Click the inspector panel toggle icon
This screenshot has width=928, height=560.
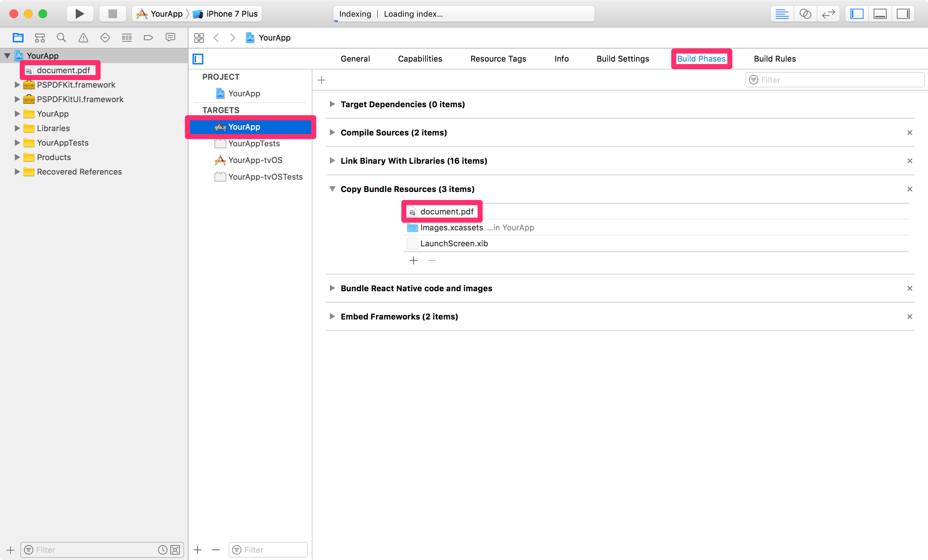(x=903, y=13)
